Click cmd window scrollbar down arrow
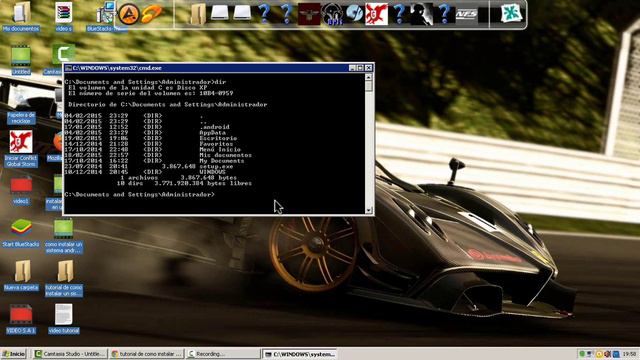The width and height of the screenshot is (640, 360). pyautogui.click(x=369, y=210)
